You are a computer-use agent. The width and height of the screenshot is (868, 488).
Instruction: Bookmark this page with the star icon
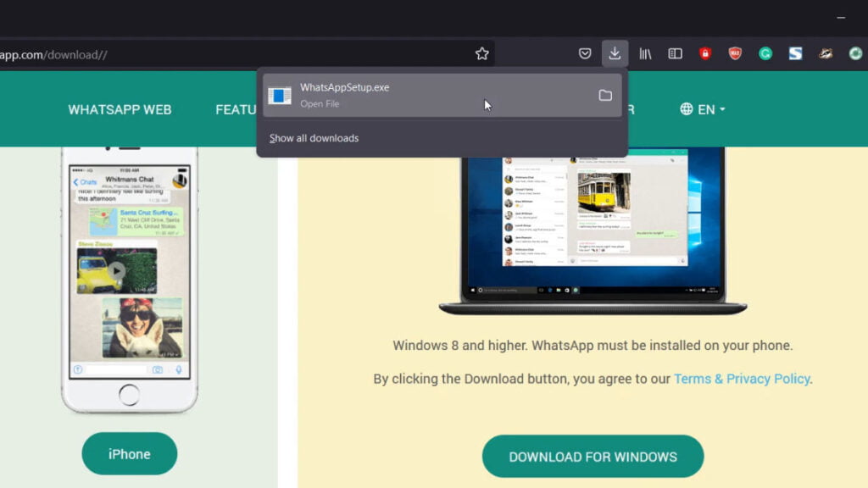pyautogui.click(x=481, y=54)
